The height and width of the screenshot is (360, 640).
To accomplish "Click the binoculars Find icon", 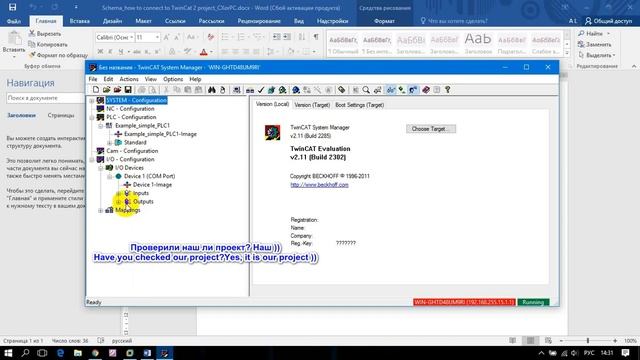I will click(212, 90).
